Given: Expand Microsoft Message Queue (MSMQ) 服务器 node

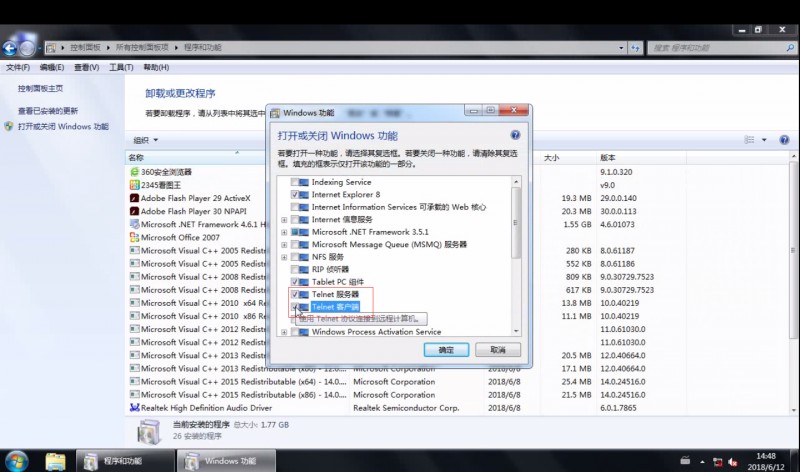Looking at the screenshot, I should point(284,245).
